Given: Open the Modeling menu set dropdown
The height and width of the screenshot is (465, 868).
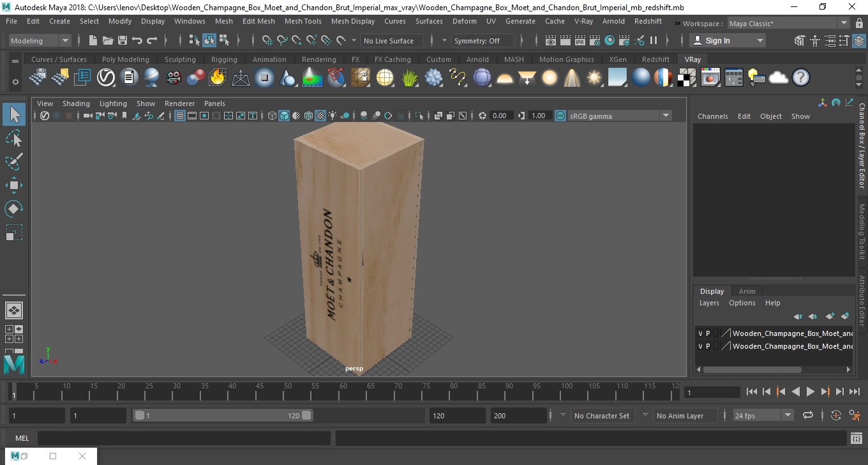Looking at the screenshot, I should coord(40,40).
